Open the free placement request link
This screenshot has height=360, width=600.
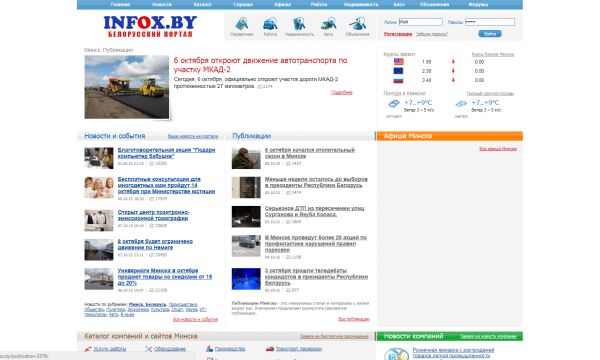[x=334, y=337]
